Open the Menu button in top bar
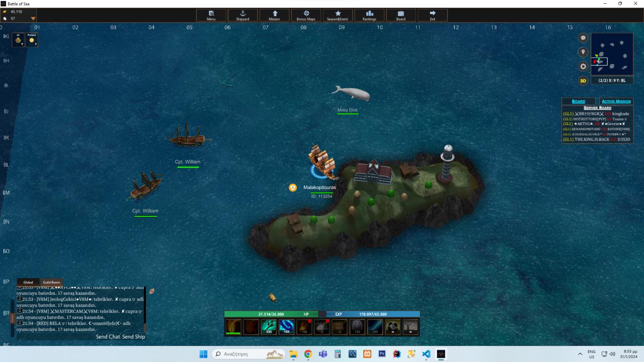 coord(211,15)
